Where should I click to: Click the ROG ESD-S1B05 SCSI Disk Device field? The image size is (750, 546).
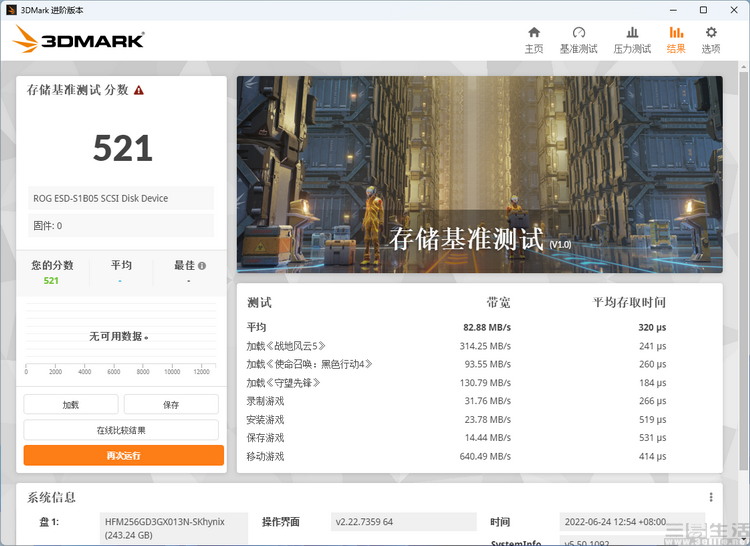click(121, 198)
